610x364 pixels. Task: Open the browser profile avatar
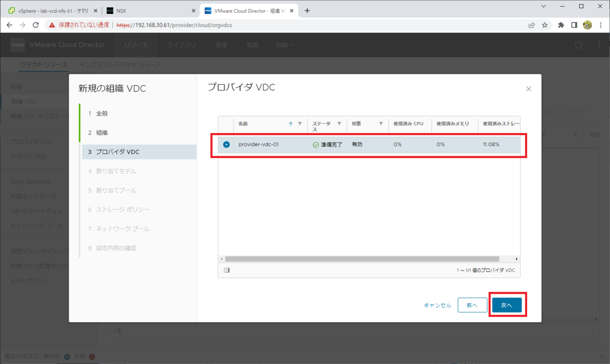587,25
